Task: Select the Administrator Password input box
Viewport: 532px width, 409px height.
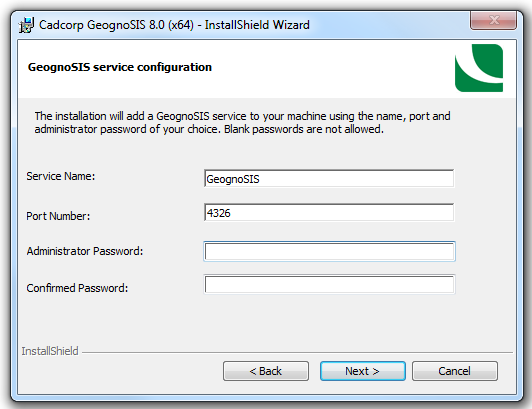Action: pyautogui.click(x=329, y=251)
